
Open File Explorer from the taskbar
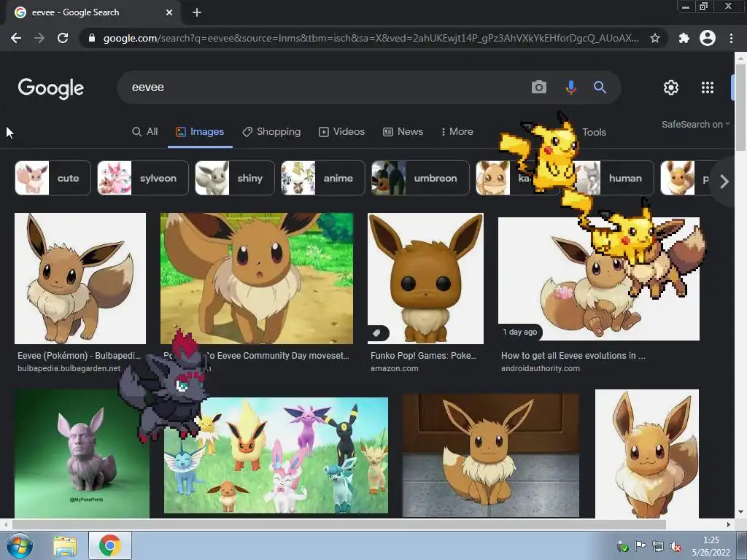(65, 546)
